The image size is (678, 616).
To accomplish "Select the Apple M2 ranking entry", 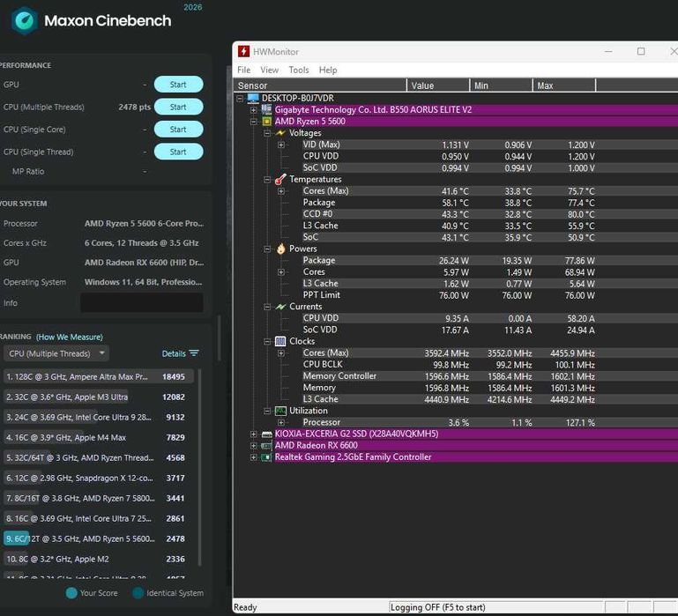I will (x=98, y=559).
